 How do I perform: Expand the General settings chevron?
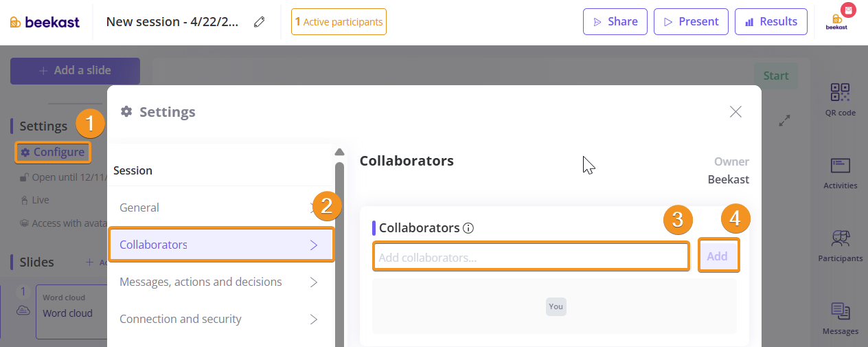pos(313,208)
